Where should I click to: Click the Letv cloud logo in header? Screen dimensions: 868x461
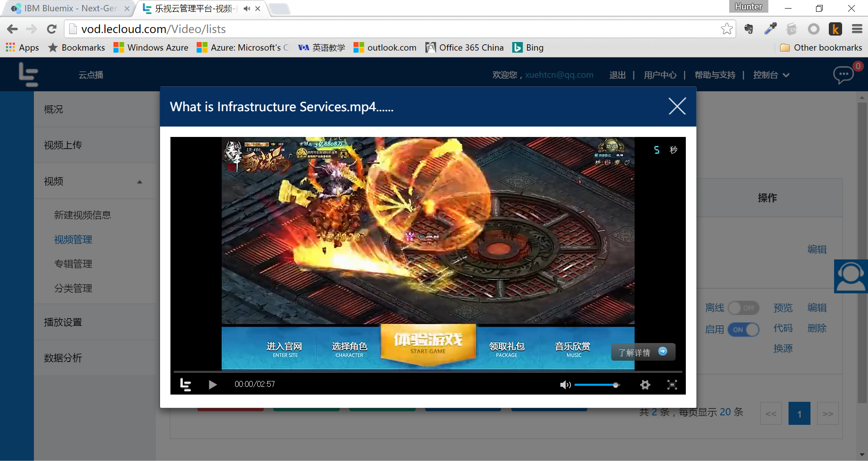pos(28,75)
